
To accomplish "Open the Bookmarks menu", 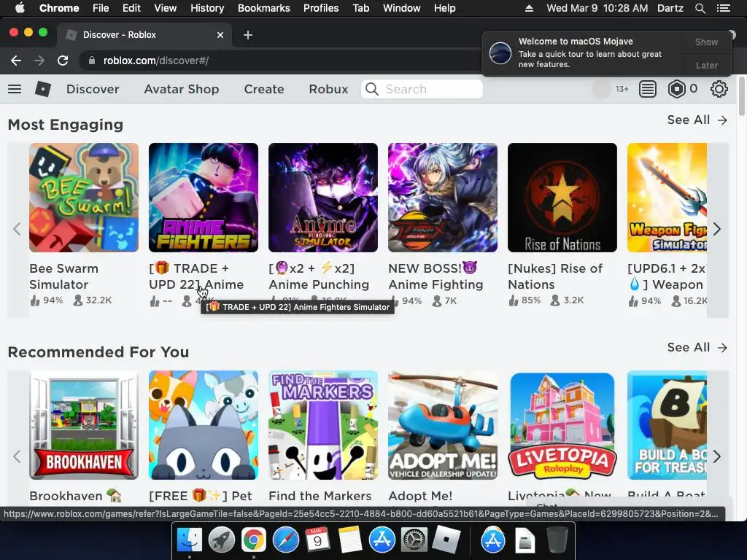I will pyautogui.click(x=264, y=8).
